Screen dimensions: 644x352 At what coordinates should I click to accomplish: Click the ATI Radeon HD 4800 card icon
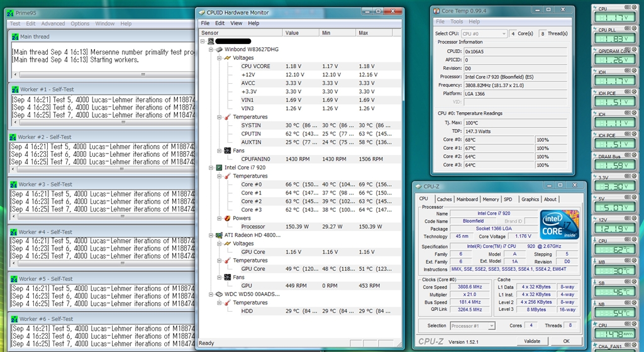click(x=219, y=235)
